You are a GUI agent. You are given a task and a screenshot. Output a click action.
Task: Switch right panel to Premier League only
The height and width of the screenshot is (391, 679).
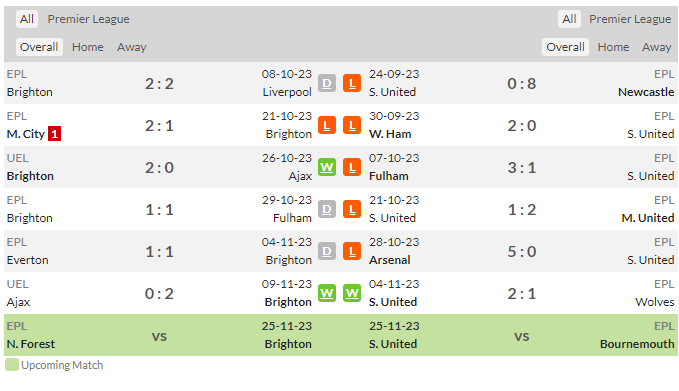click(x=630, y=19)
